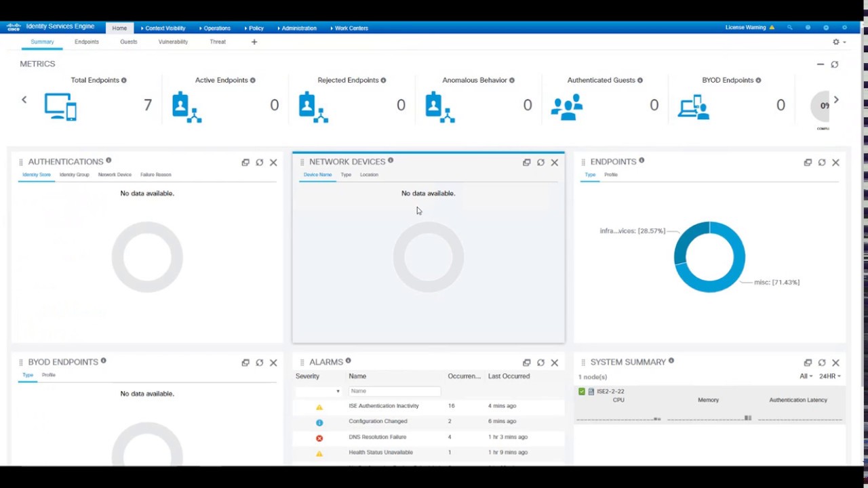
Task: Expand the Operations menu
Action: (x=215, y=28)
